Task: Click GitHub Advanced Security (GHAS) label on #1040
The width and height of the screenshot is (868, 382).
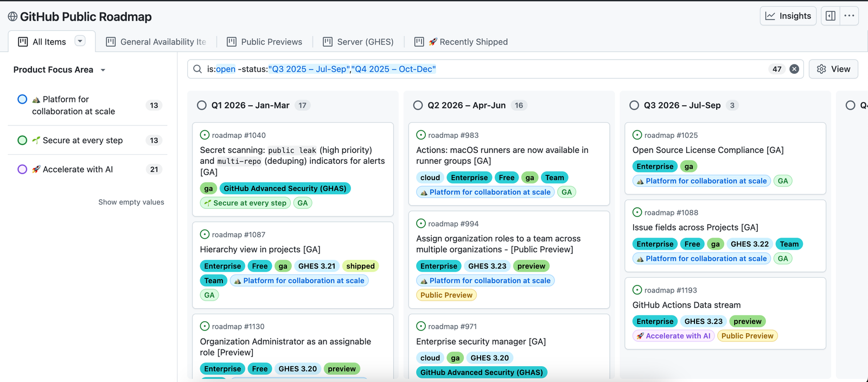Action: pyautogui.click(x=285, y=188)
